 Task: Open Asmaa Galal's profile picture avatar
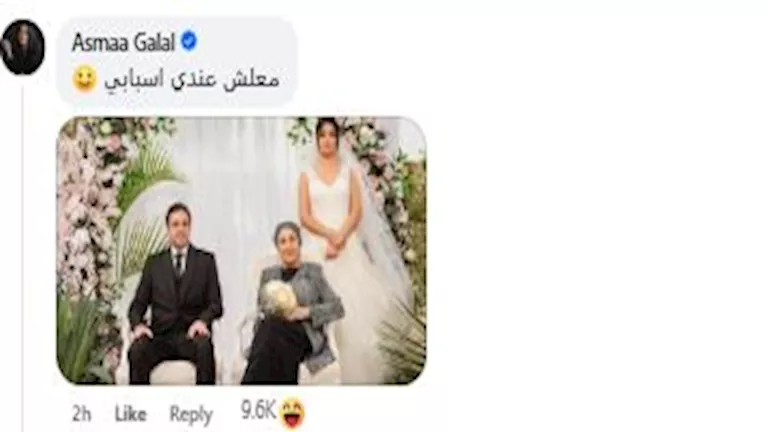tap(23, 47)
